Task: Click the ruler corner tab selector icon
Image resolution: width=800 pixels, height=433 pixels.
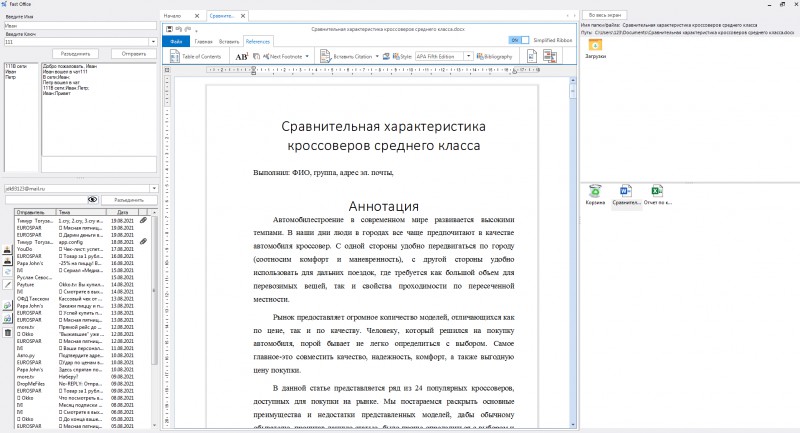Action: tap(167, 70)
